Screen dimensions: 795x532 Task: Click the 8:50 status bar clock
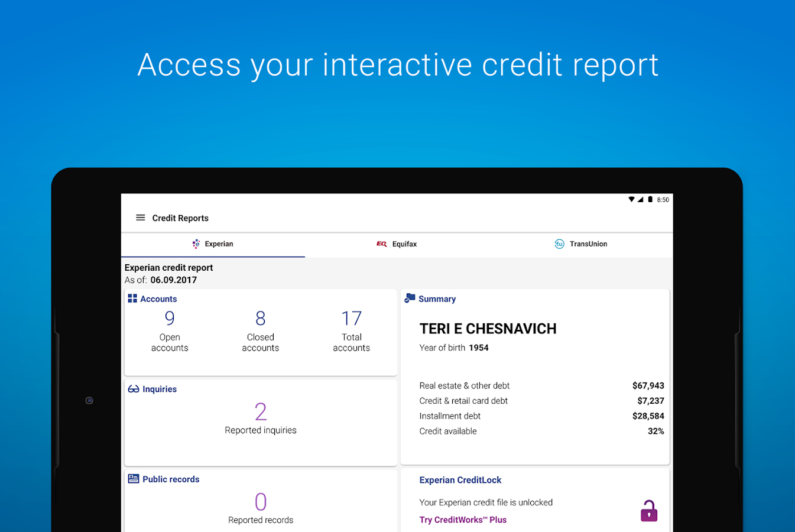pos(663,200)
